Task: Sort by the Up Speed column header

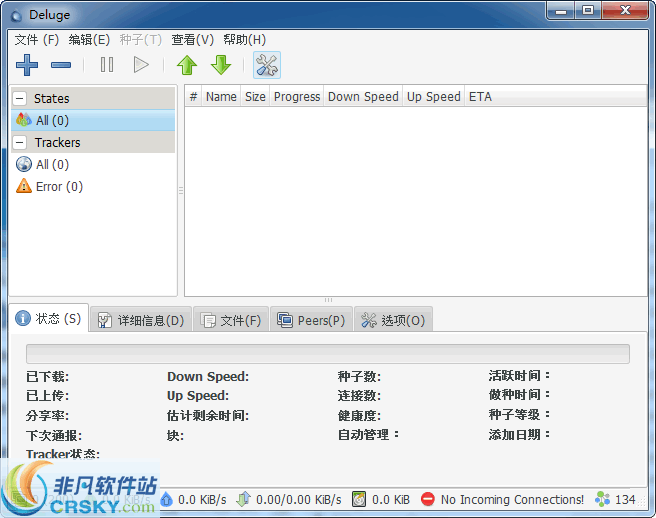Action: point(433,97)
